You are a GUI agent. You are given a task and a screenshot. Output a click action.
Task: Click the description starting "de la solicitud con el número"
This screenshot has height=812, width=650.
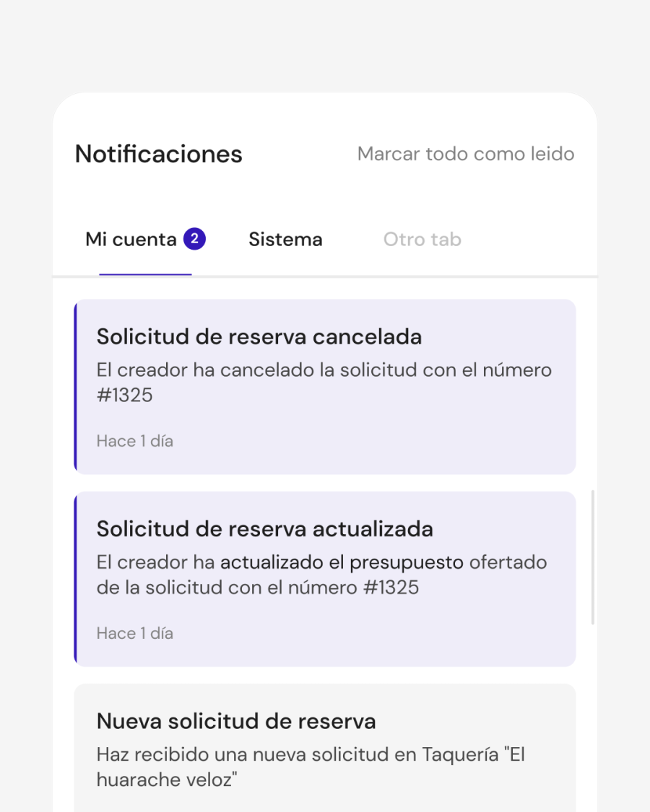[258, 588]
